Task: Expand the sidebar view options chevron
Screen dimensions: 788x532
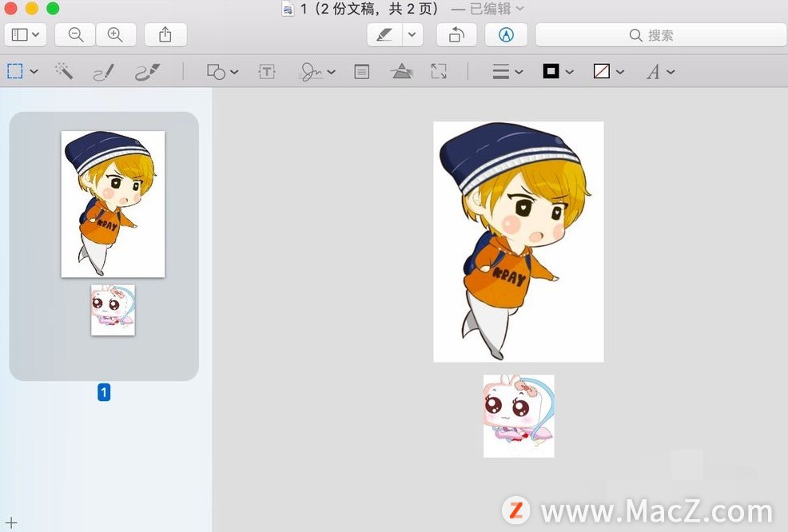Action: 36,34
